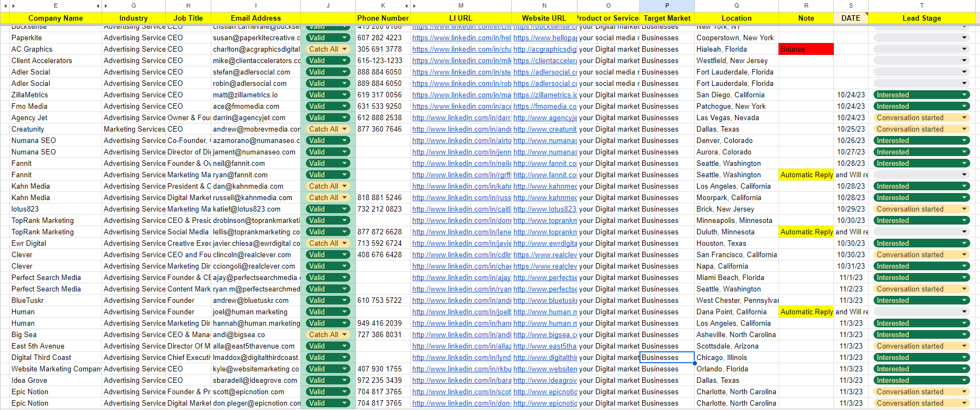Select the 10/25/23 date cell
980x410 pixels.
851,129
